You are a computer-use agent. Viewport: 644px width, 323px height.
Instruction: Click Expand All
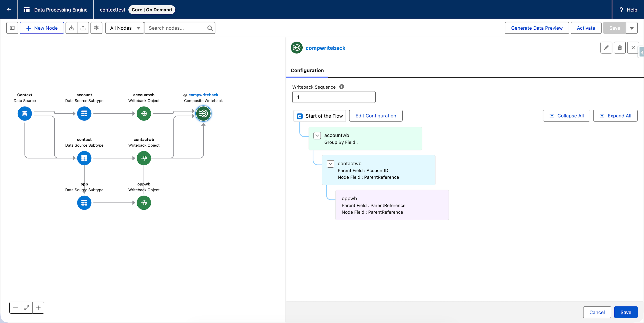(x=615, y=116)
